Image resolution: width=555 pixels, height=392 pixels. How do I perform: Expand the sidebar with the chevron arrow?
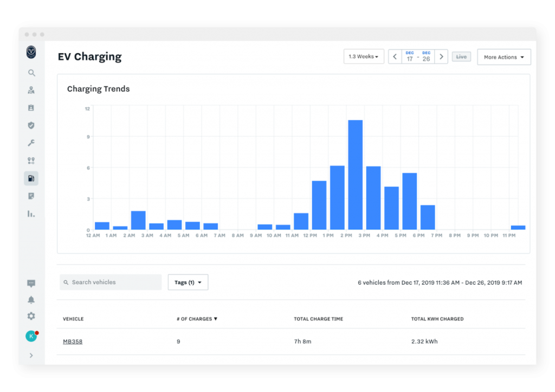[x=31, y=356]
